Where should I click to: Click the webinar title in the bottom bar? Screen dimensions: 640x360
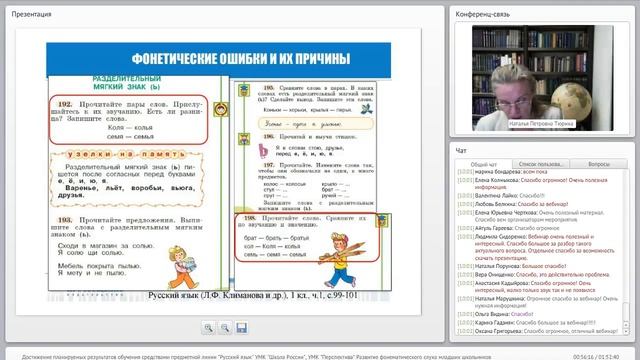pos(256,357)
